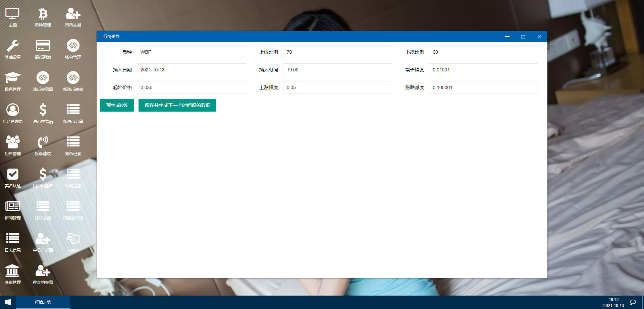Open the taskbar notification chat icon
Screen dimensions: 644x309
coord(633,302)
